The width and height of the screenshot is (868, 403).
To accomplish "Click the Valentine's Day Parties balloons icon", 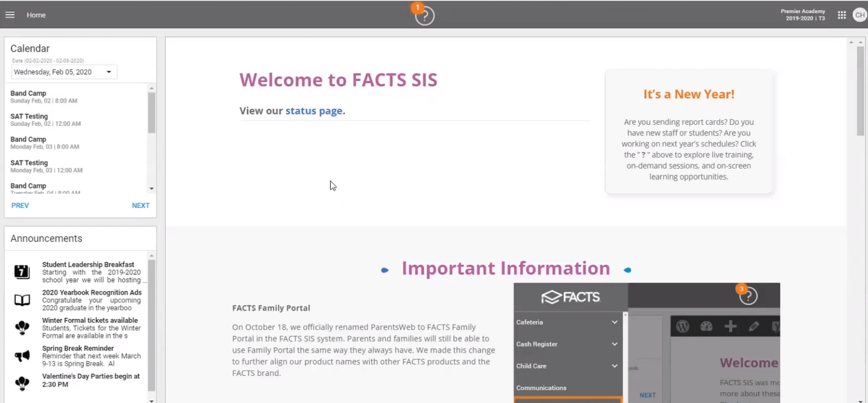I will coord(22,383).
